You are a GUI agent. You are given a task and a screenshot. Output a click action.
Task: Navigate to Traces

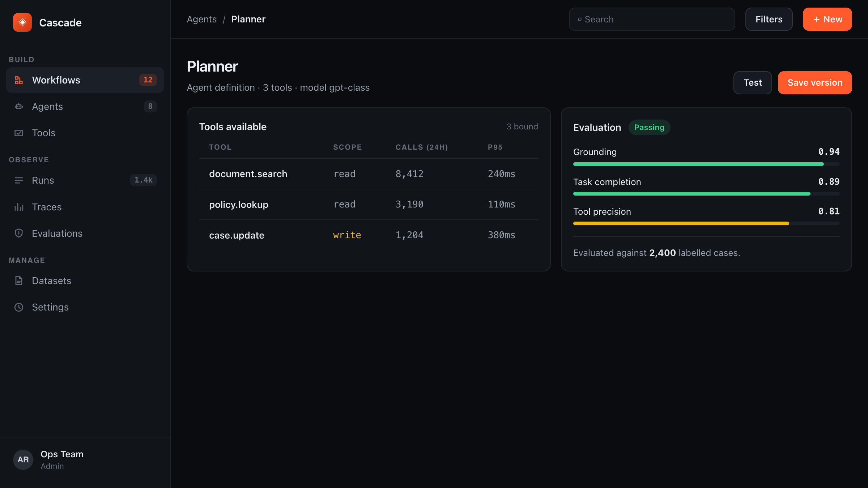pyautogui.click(x=85, y=207)
